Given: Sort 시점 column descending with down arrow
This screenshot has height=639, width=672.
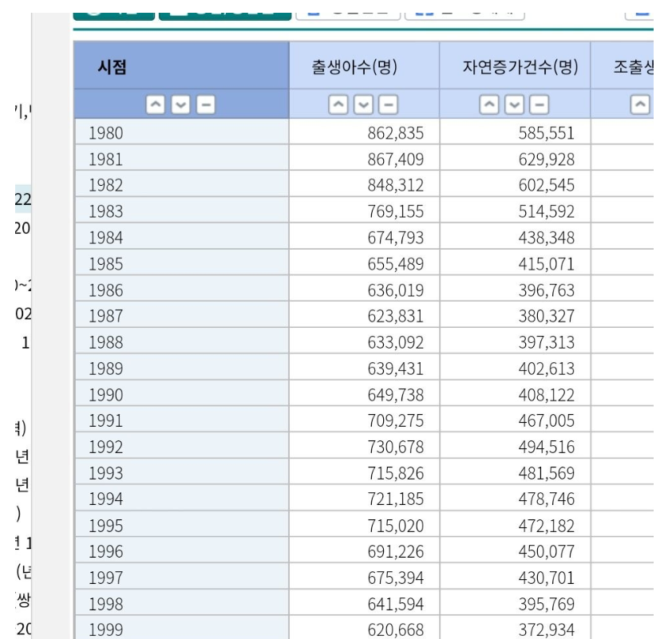Looking at the screenshot, I should tap(180, 105).
